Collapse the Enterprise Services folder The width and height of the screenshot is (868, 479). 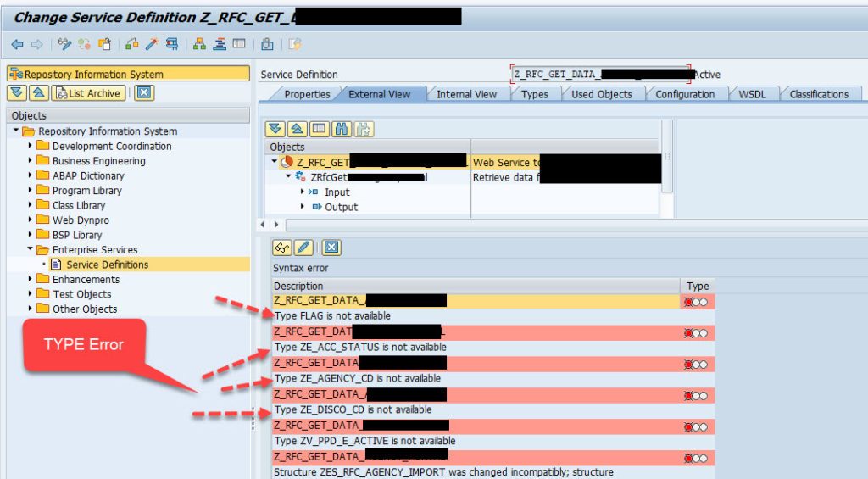pyautogui.click(x=30, y=249)
